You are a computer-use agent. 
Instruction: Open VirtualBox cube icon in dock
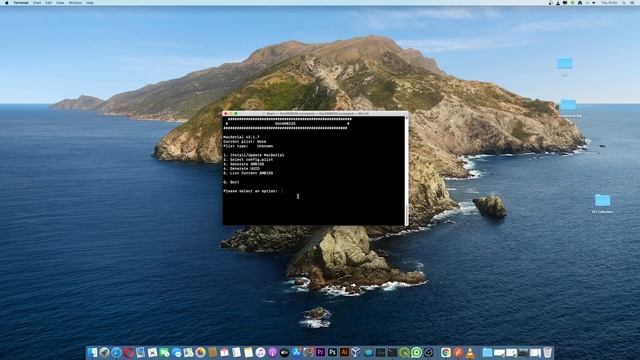click(x=356, y=352)
